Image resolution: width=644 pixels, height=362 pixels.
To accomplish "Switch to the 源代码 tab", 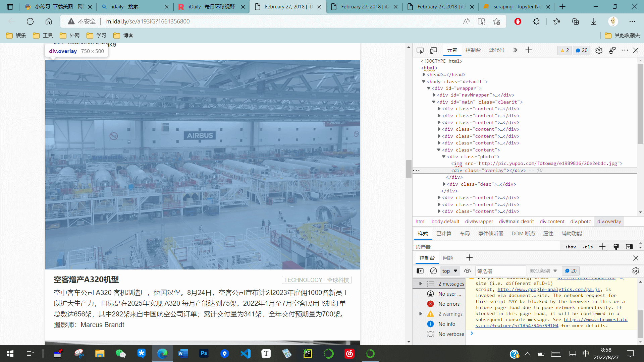I will [496, 50].
